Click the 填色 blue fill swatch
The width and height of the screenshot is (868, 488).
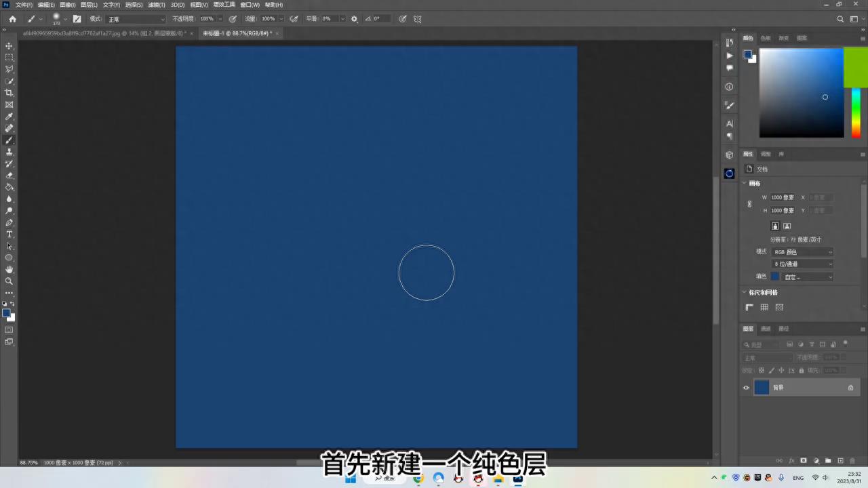click(x=774, y=277)
